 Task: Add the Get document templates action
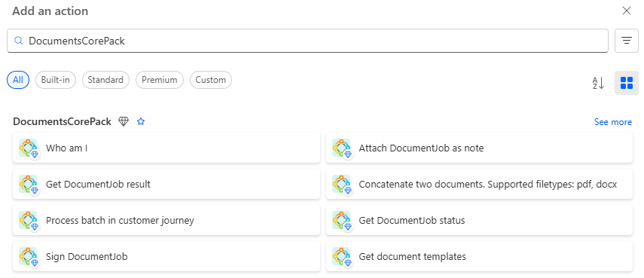click(x=479, y=257)
